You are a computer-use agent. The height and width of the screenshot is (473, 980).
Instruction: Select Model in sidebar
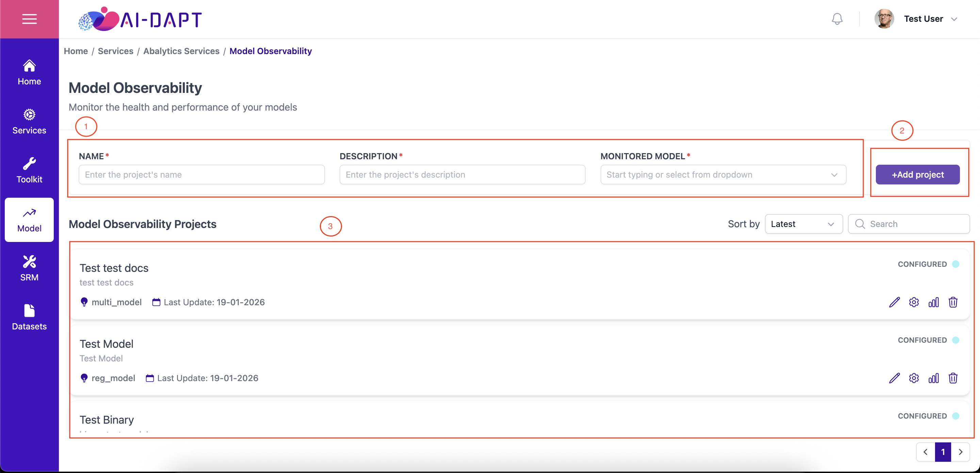pyautogui.click(x=29, y=220)
